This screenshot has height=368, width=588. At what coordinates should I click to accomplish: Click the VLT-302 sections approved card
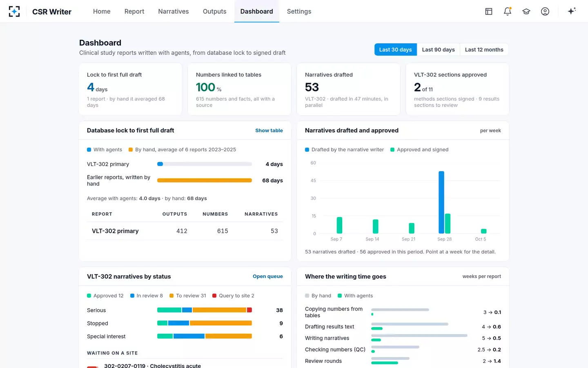457,89
